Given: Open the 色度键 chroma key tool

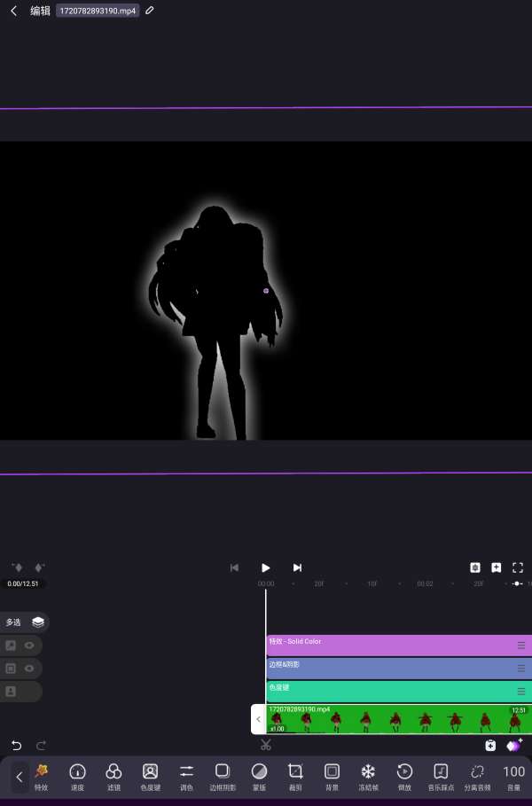Looking at the screenshot, I should click(150, 777).
